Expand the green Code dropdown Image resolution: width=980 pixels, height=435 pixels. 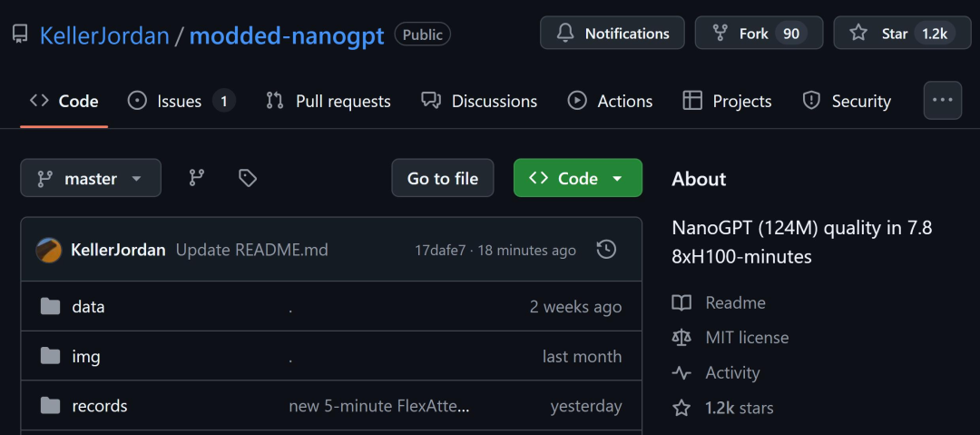(577, 178)
